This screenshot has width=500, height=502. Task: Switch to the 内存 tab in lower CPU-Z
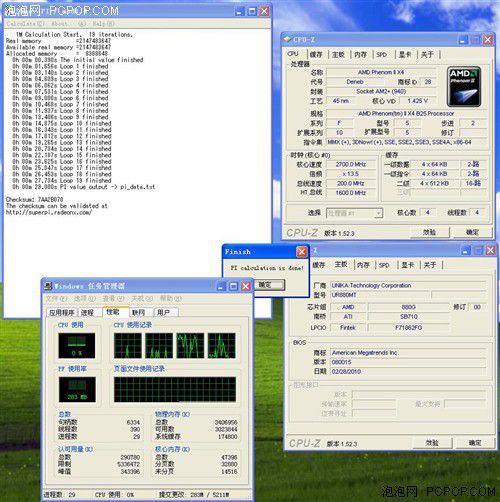363,265
